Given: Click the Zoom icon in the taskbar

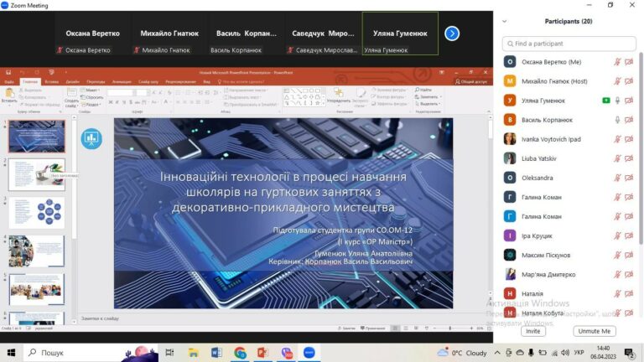Looking at the screenshot, I should click(309, 353).
